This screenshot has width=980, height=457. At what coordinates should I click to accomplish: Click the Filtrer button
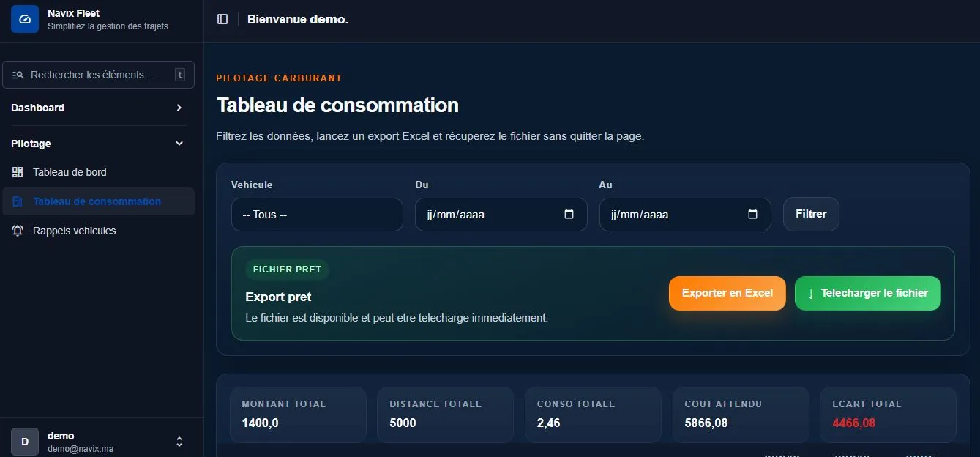coord(811,214)
